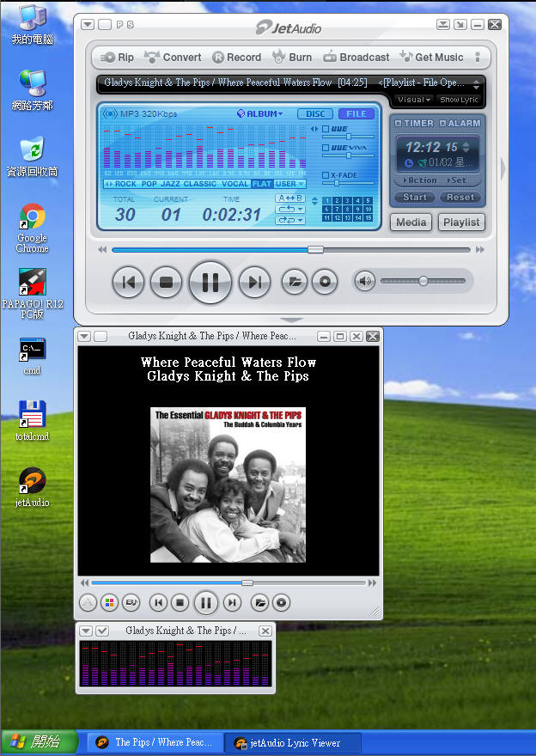This screenshot has height=756, width=536.
Task: Open file from lyric viewer folder icon
Action: coord(259,603)
